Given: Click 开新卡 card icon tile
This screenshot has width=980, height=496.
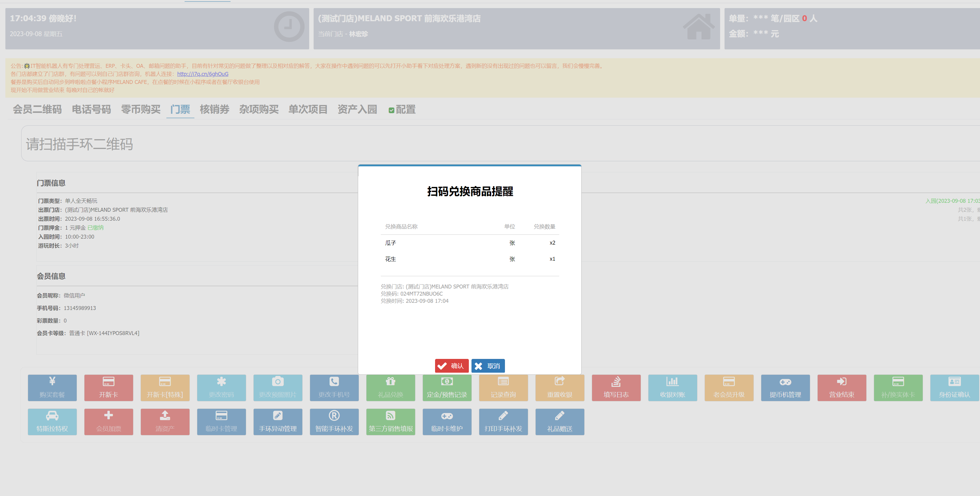Looking at the screenshot, I should click(x=108, y=388).
